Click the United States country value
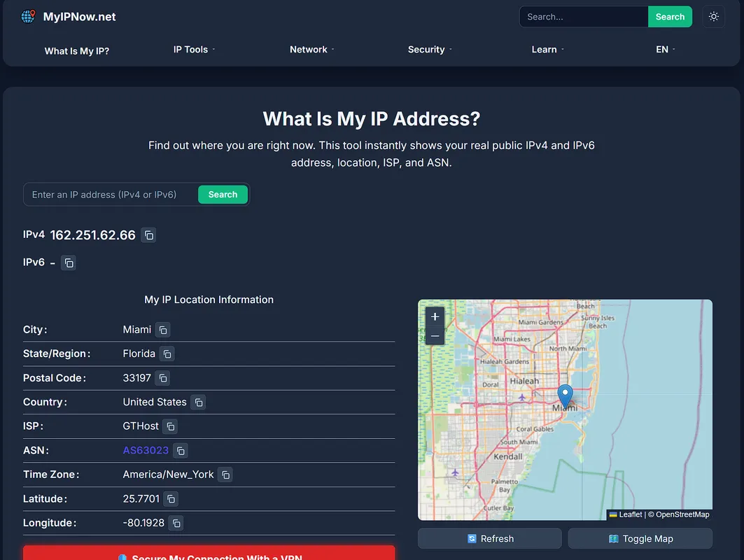The width and height of the screenshot is (744, 560). [155, 402]
